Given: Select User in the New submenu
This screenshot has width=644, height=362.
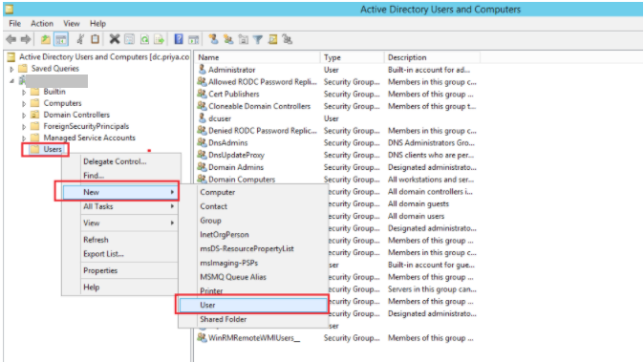Looking at the screenshot, I should 253,305.
